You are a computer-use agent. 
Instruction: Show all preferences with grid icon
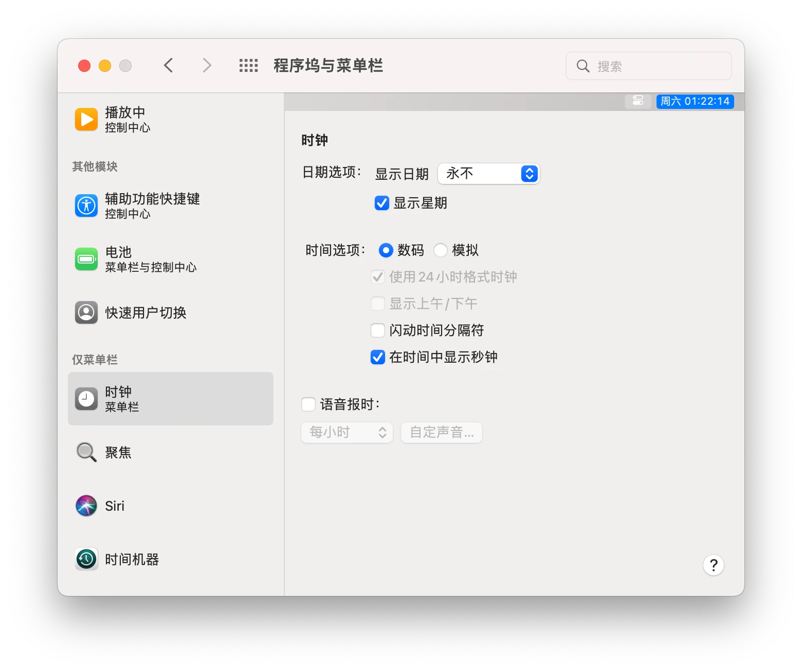pyautogui.click(x=248, y=66)
